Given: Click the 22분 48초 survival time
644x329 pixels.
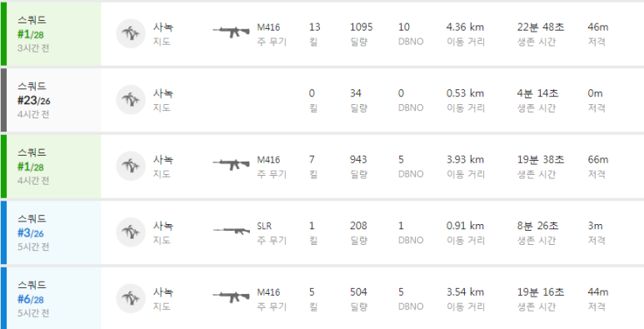Looking at the screenshot, I should tap(541, 27).
